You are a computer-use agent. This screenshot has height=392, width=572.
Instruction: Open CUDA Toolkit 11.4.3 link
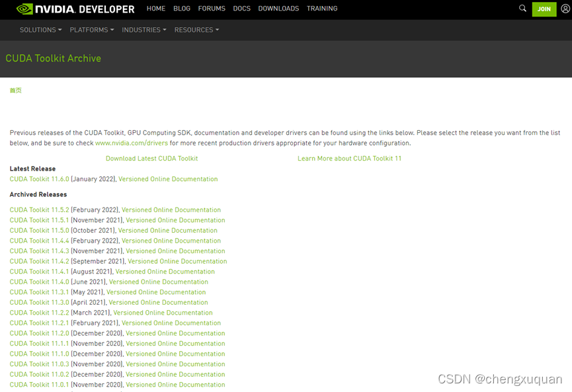point(39,251)
